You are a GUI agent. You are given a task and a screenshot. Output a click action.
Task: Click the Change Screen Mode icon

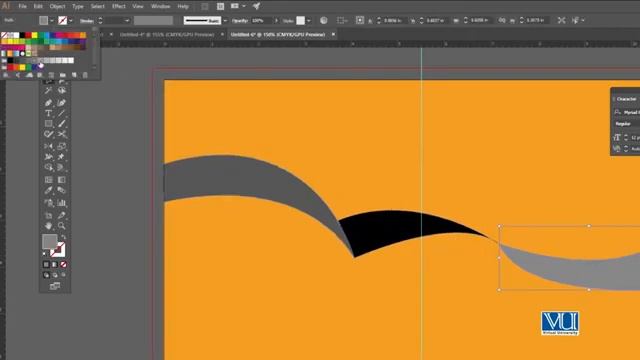[55, 286]
